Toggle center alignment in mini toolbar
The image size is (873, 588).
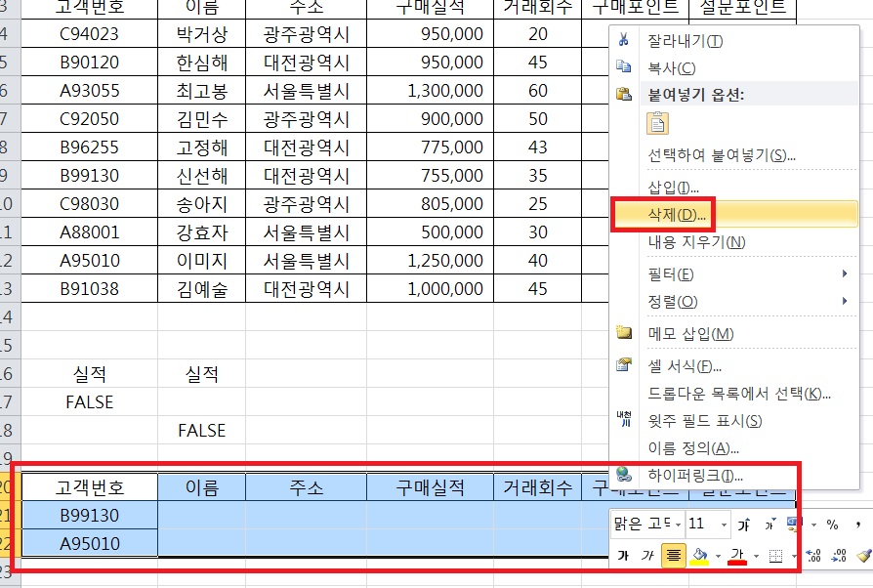point(672,556)
